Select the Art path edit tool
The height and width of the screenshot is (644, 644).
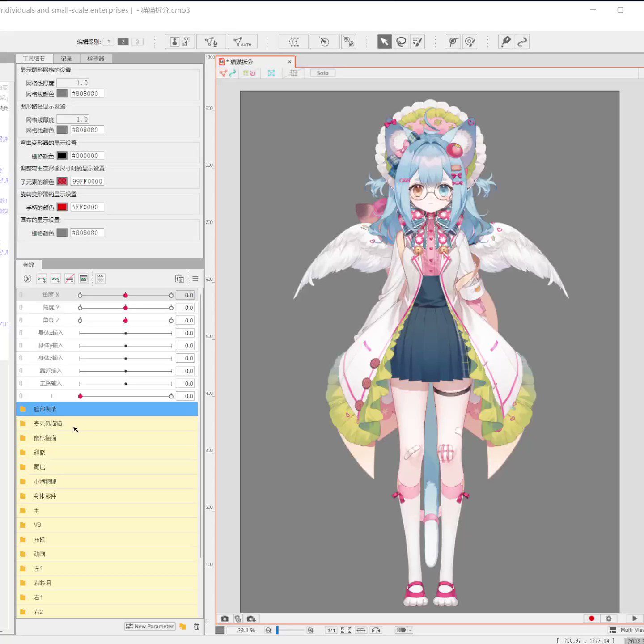[x=522, y=42]
